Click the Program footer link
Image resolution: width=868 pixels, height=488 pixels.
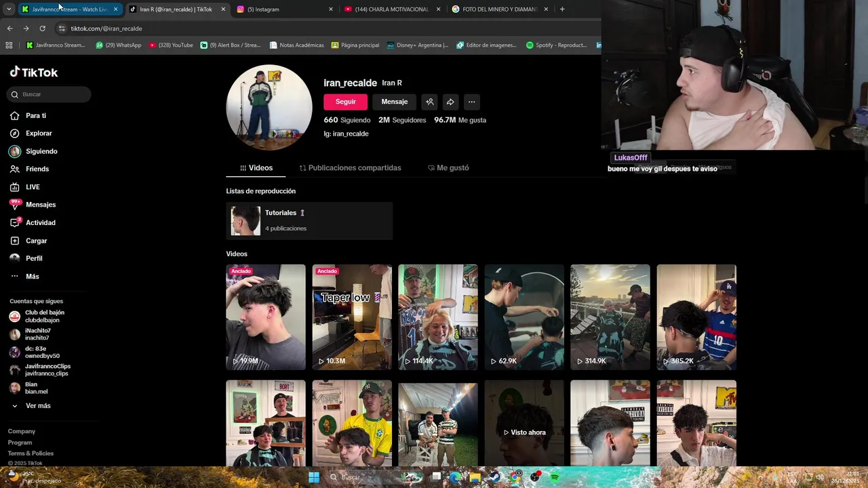coord(20,443)
